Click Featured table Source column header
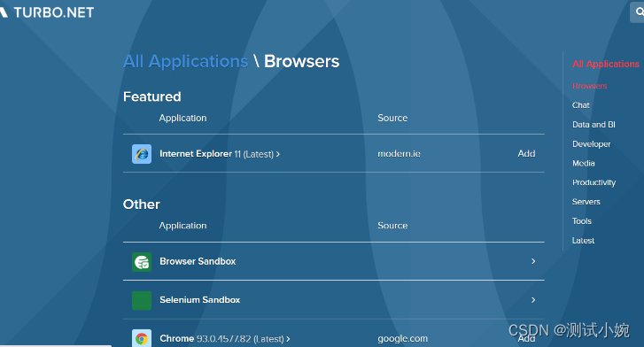This screenshot has height=347, width=644. coord(392,118)
